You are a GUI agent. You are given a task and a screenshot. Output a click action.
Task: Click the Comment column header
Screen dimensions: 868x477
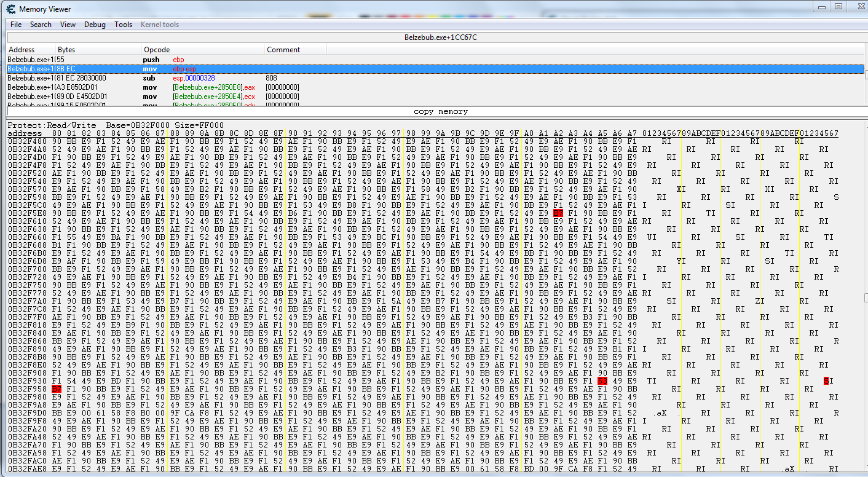pos(283,50)
